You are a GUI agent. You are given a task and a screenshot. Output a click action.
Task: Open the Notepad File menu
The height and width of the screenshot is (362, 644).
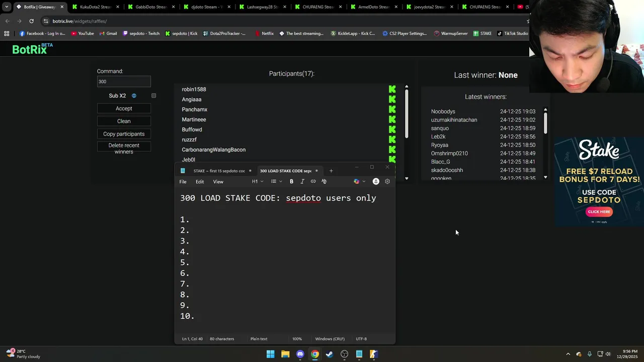[x=183, y=182]
